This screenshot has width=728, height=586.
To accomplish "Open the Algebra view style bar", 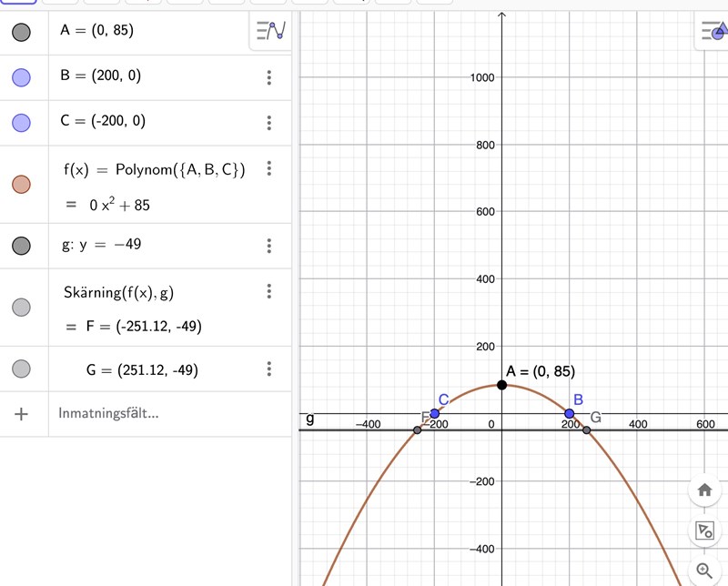I will coord(271,32).
